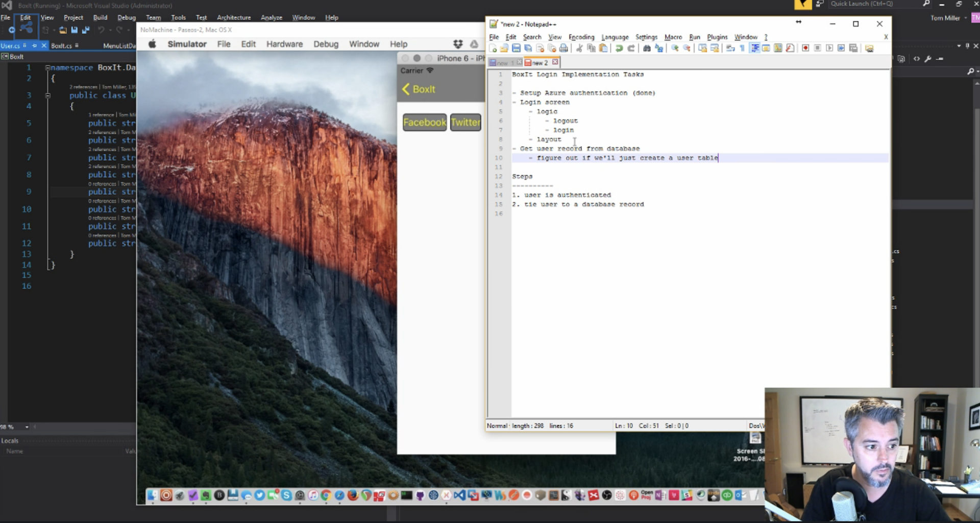
Task: Close the 'new 2' tab in Notepad++
Action: 555,62
